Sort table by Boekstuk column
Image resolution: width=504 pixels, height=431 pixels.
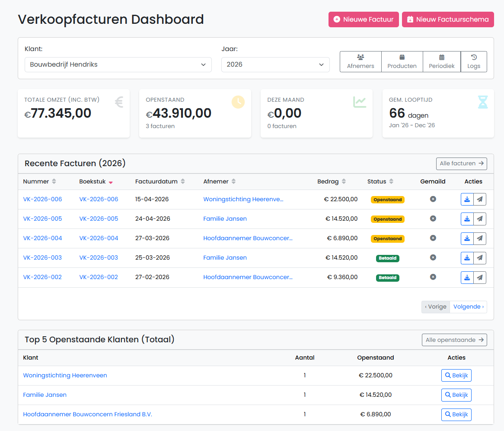click(96, 182)
